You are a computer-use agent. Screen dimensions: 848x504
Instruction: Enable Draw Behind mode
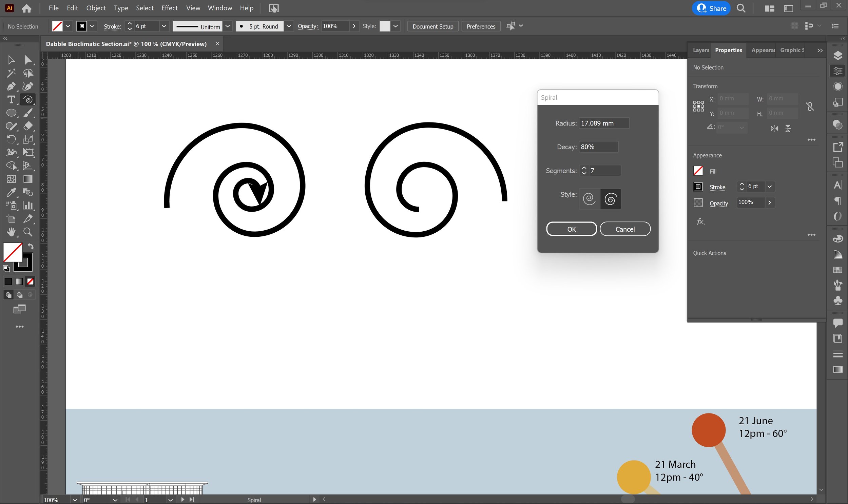click(x=19, y=295)
